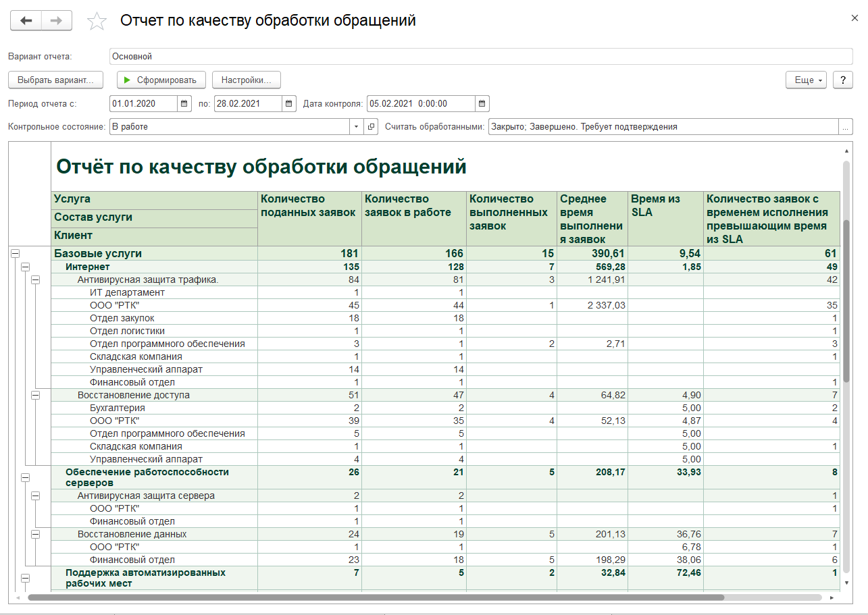The width and height of the screenshot is (868, 615).
Task: Click the Выбрать вариант... button
Action: [x=55, y=80]
